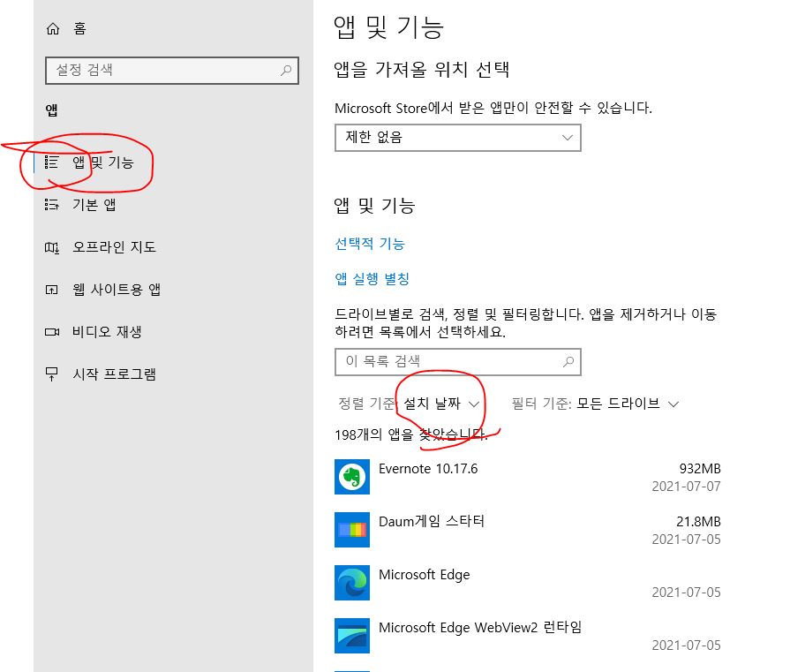Click the 앱을 가져올 위치 선택 heading
The width and height of the screenshot is (805, 672).
[422, 70]
